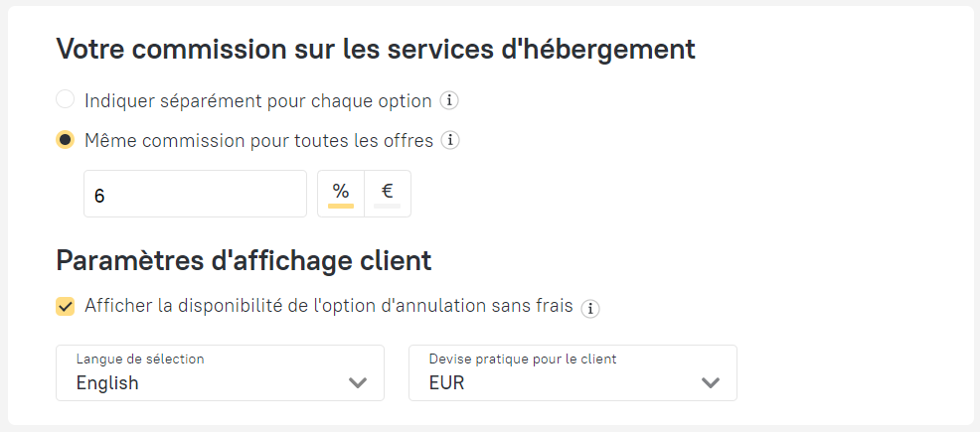Image resolution: width=980 pixels, height=432 pixels.
Task: Click the "English" value in the language box
Action: 107,383
